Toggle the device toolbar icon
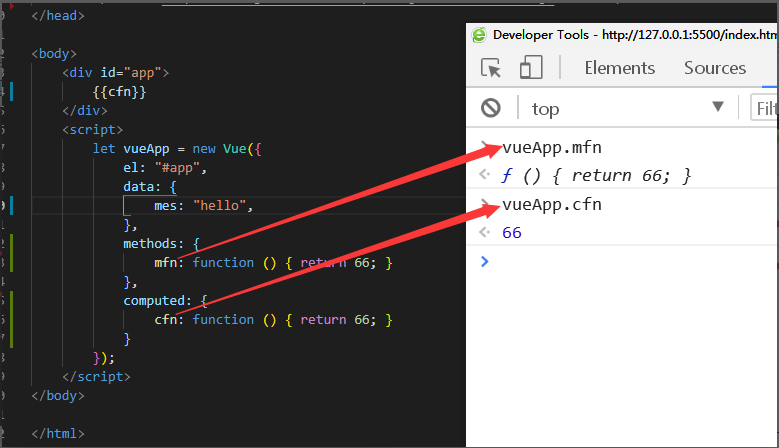779x448 pixels. pyautogui.click(x=531, y=68)
